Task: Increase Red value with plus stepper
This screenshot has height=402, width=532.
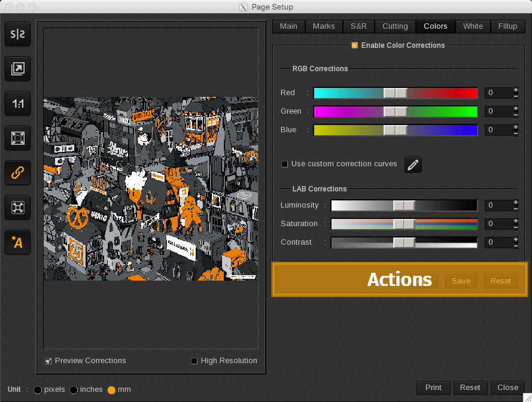Action: [x=516, y=90]
